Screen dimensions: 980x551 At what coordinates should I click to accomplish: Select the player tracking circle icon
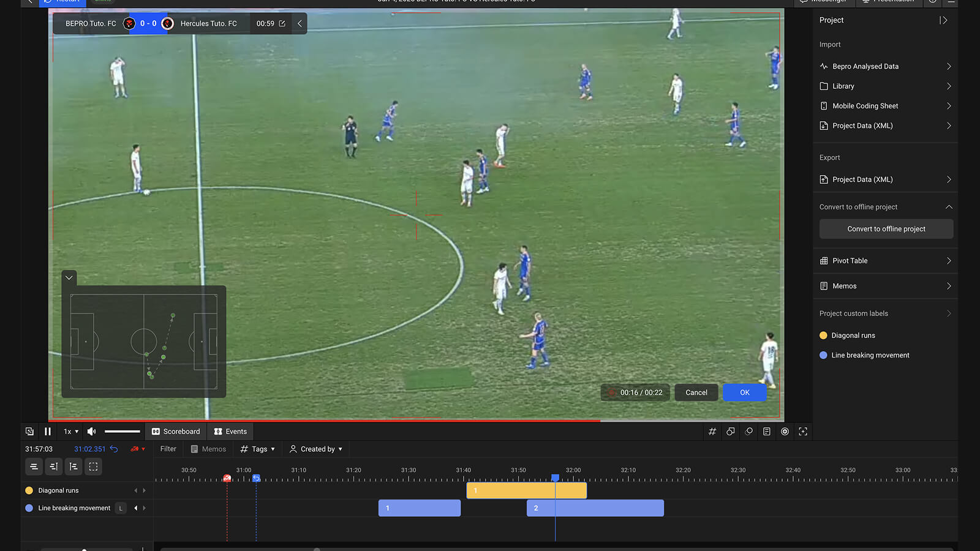pos(748,432)
